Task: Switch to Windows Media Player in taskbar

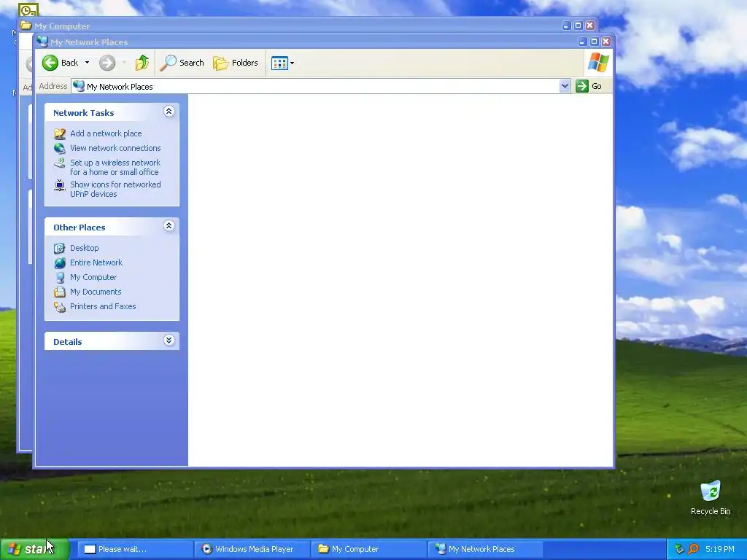Action: pyautogui.click(x=252, y=549)
